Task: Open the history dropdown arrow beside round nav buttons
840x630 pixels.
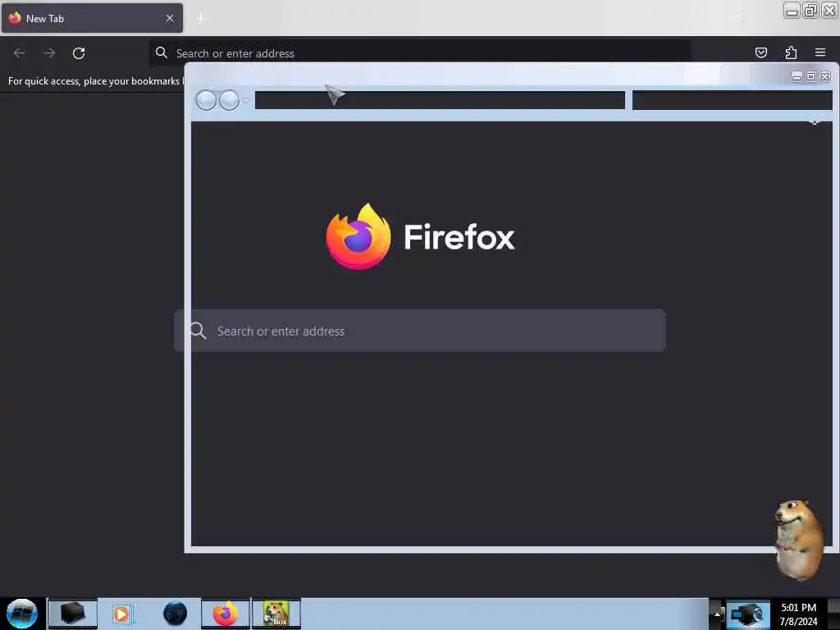Action: pos(245,100)
